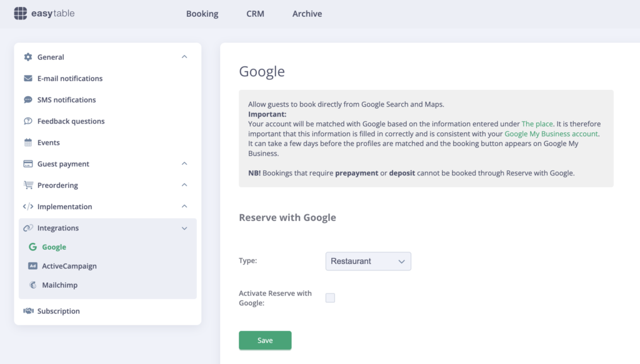The height and width of the screenshot is (364, 640).
Task: Open the Archive tab
Action: [307, 13]
